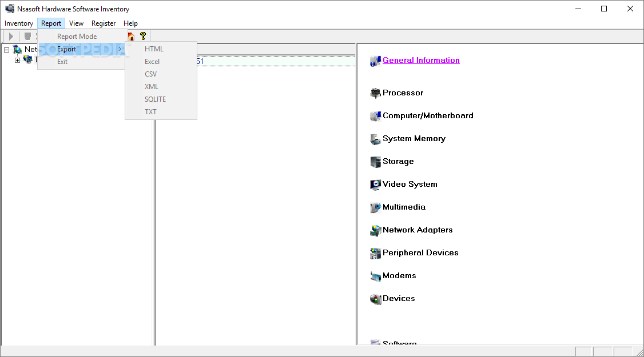The width and height of the screenshot is (644, 357).
Task: Close the Report menu
Action: 51,23
